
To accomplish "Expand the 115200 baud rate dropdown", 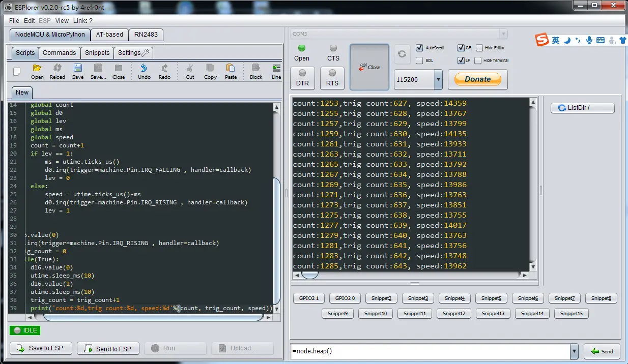I will 438,80.
